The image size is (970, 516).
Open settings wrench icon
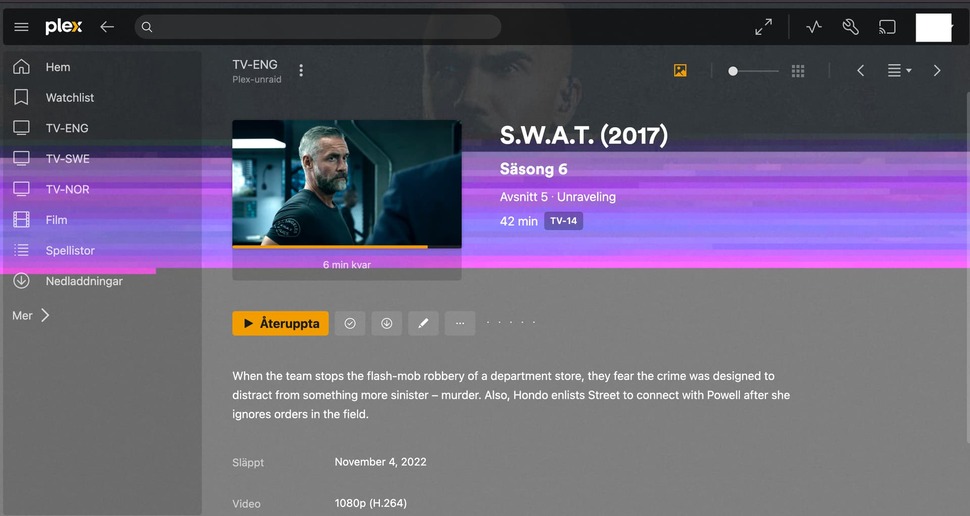point(851,27)
